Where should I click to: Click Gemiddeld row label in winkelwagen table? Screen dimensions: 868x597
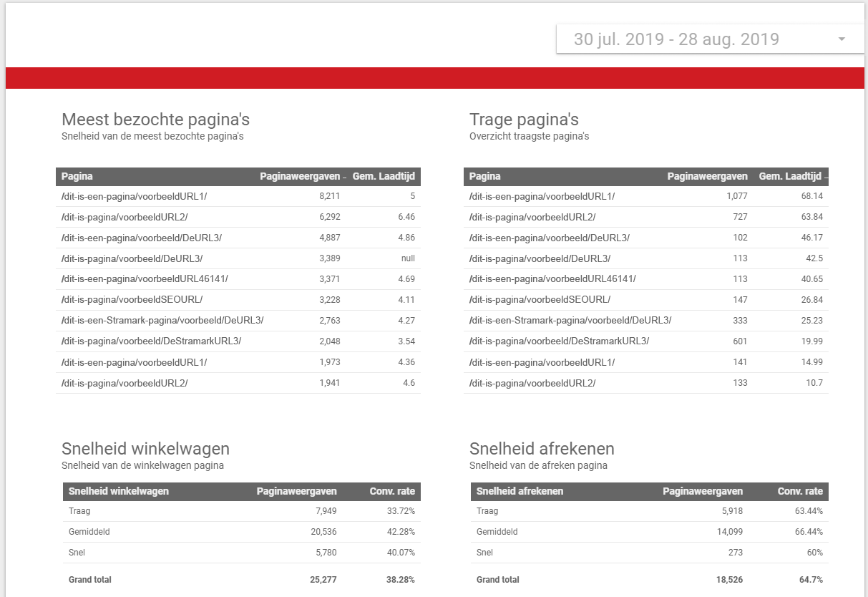pyautogui.click(x=89, y=532)
